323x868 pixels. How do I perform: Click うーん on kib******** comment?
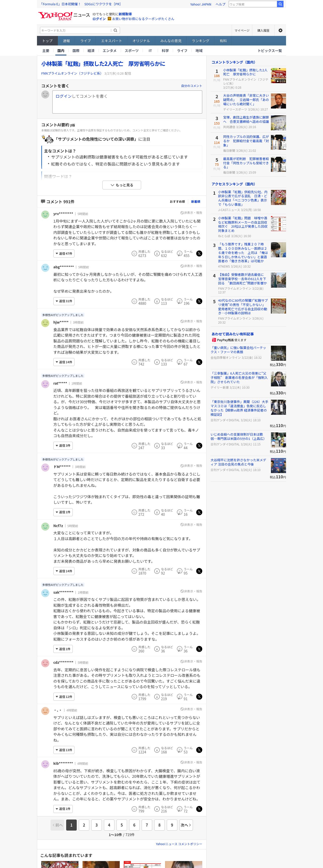185,809
